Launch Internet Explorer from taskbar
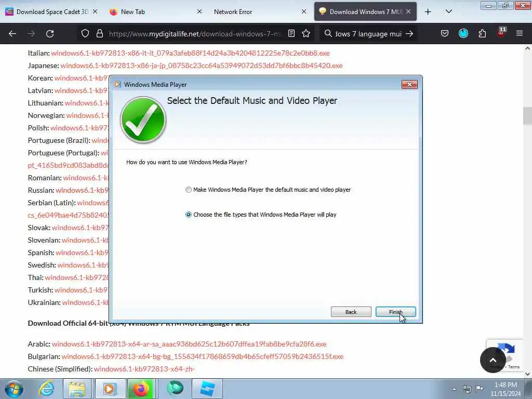Image resolution: width=532 pixels, height=399 pixels. click(x=46, y=389)
